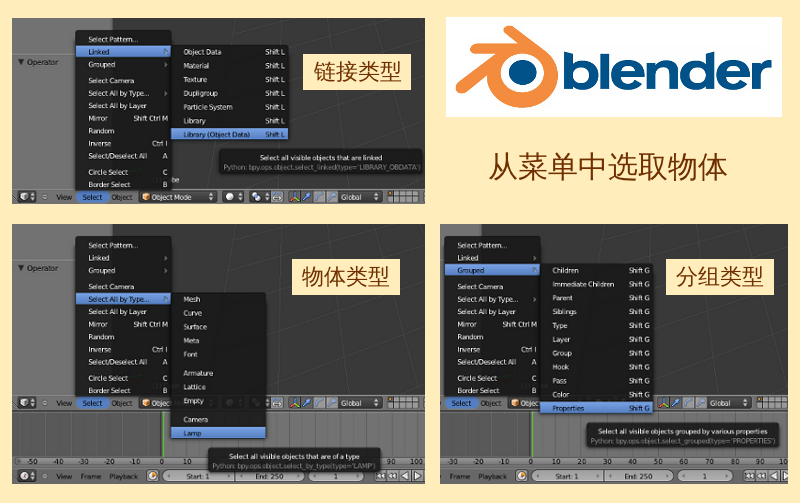Toggle 3D manipulator axes icon in 链接类型 screenshot

pos(294,197)
